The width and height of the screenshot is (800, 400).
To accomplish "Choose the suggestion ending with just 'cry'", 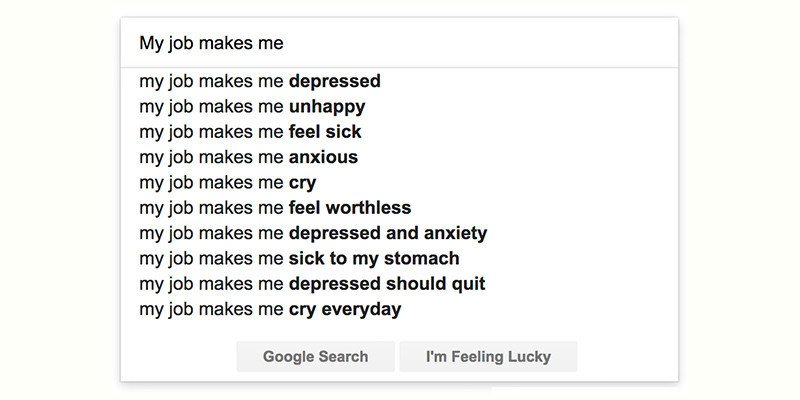I will (228, 183).
